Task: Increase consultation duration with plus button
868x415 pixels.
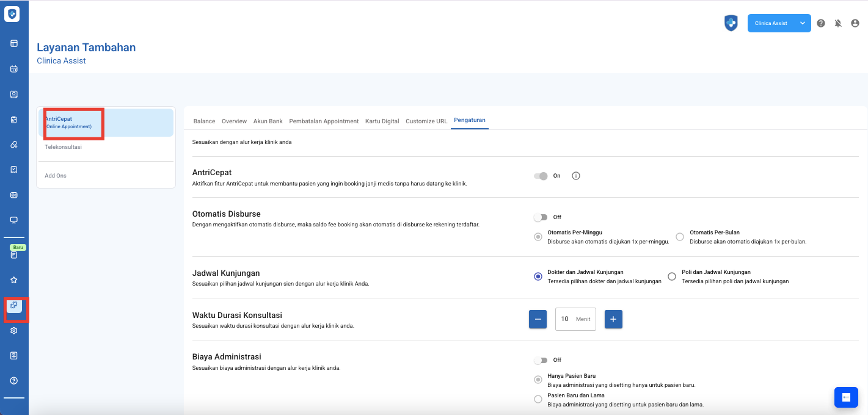Action: click(613, 319)
